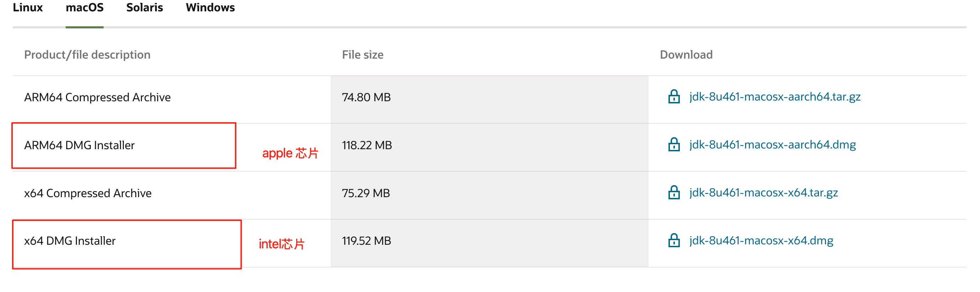The image size is (980, 292).
Task: Click Product/file description column header
Action: (87, 55)
